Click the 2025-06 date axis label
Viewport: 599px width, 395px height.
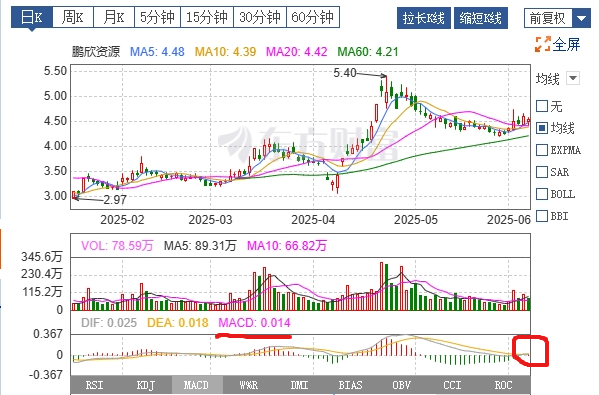509,220
